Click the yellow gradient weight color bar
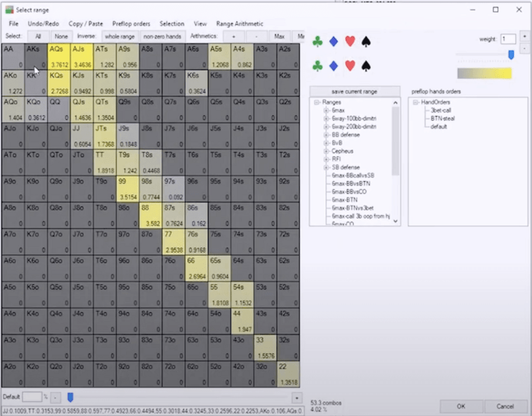 tap(484, 73)
